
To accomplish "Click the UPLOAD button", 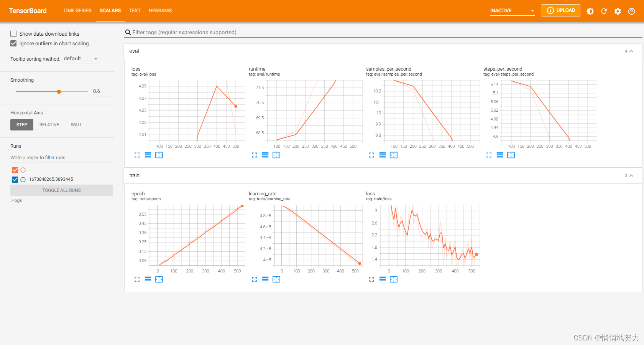I will [x=560, y=10].
